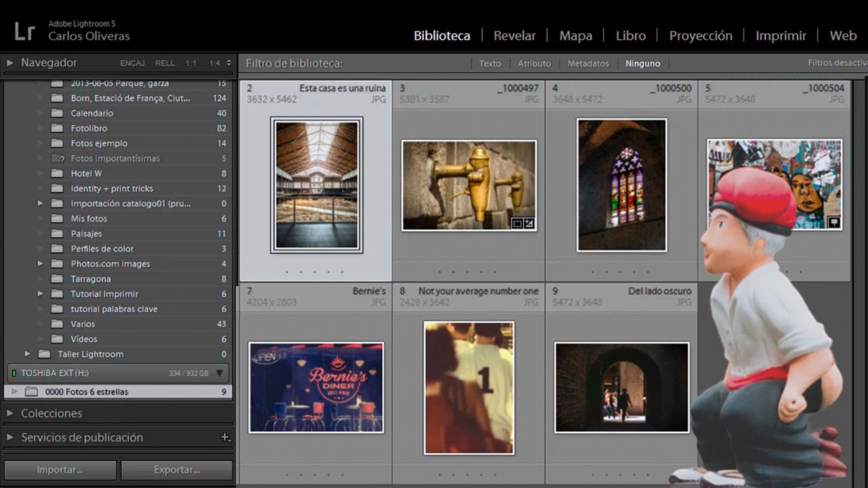Viewport: 868px width, 488px height.
Task: Click the develop adjustments badge on photo _1000497
Action: click(x=529, y=223)
